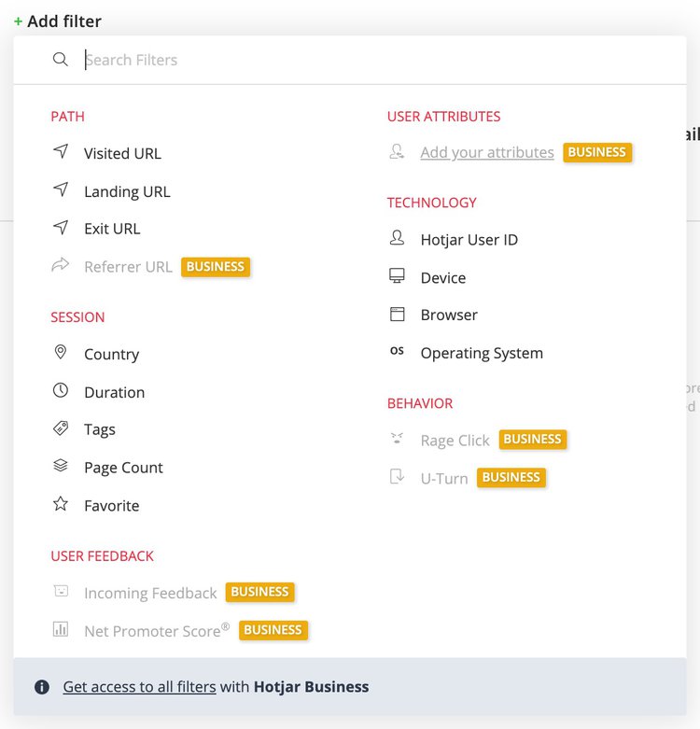Image resolution: width=700 pixels, height=729 pixels.
Task: Select the Visited URL arrow icon
Action: [61, 151]
